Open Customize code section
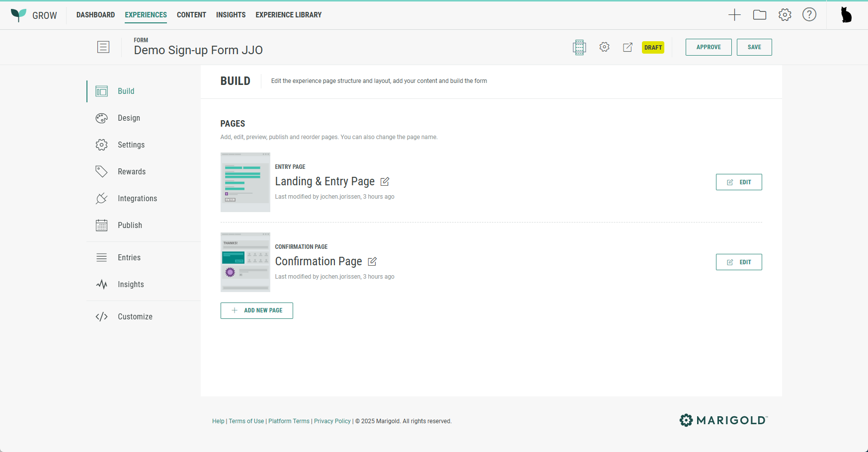868x452 pixels. point(135,317)
